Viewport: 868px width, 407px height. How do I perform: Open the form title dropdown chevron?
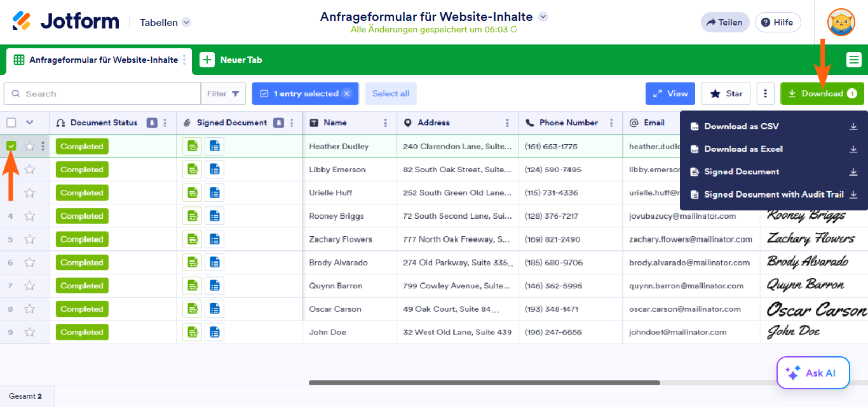click(543, 17)
